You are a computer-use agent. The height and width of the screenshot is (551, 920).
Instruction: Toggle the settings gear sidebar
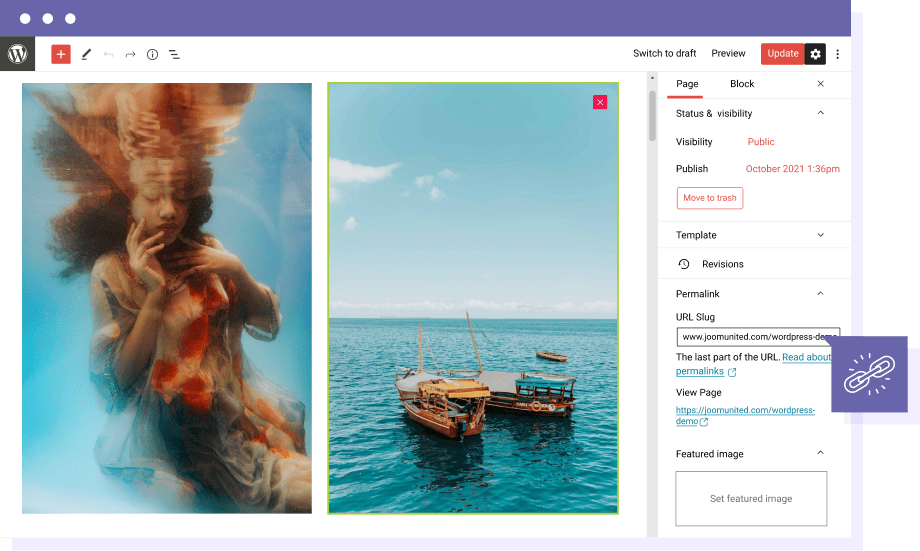[x=816, y=54]
